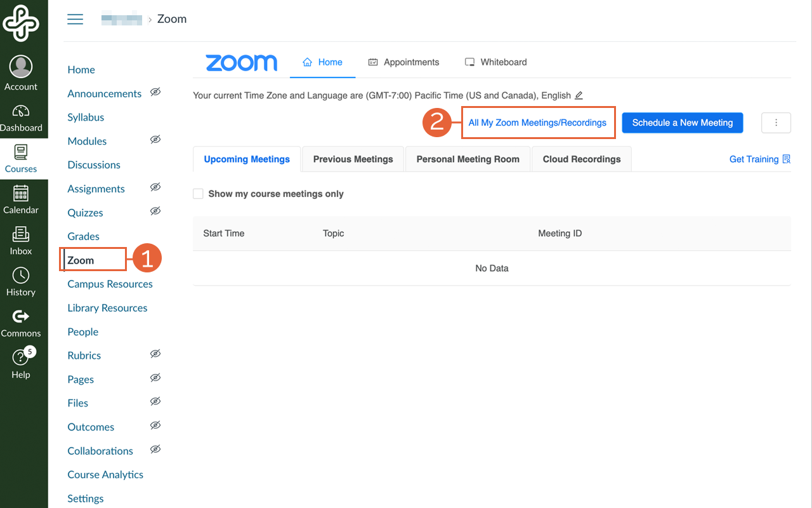Open All My Zoom Meetings/Recordings link
Screen dimensions: 812x508
pos(537,123)
